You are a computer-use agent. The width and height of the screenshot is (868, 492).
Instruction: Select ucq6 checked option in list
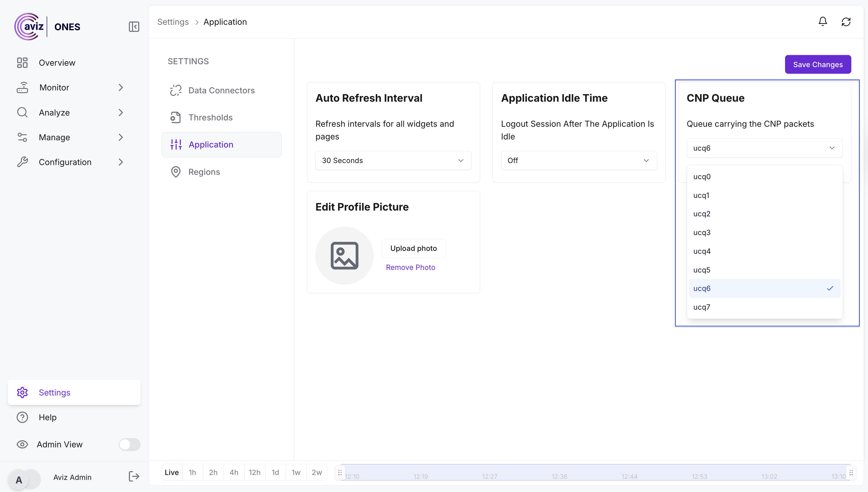(764, 288)
